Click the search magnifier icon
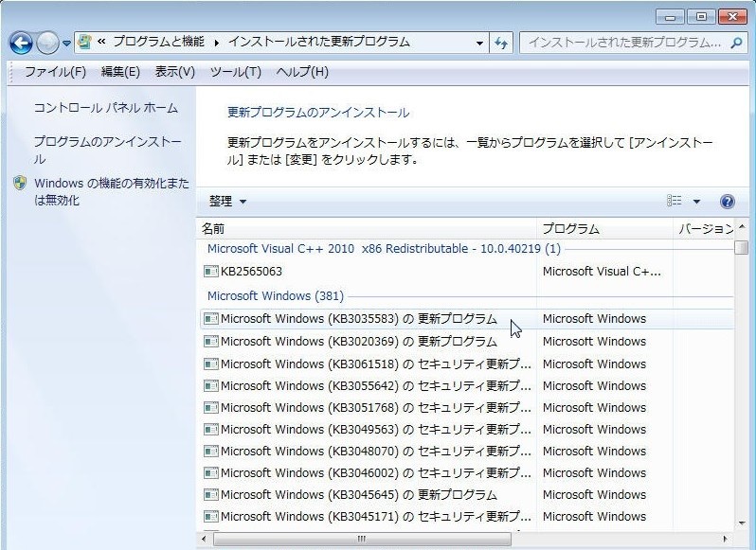756x550 pixels. pyautogui.click(x=736, y=43)
